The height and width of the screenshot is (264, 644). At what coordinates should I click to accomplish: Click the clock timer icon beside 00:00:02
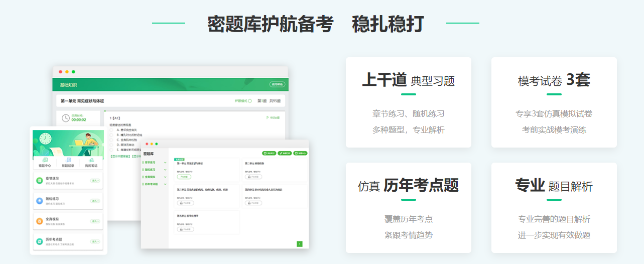tap(66, 118)
